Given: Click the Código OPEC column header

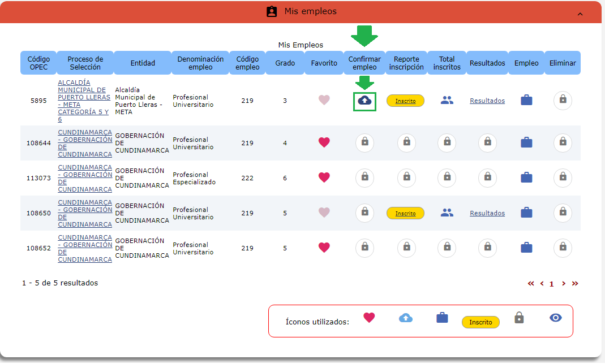Looking at the screenshot, I should (38, 63).
